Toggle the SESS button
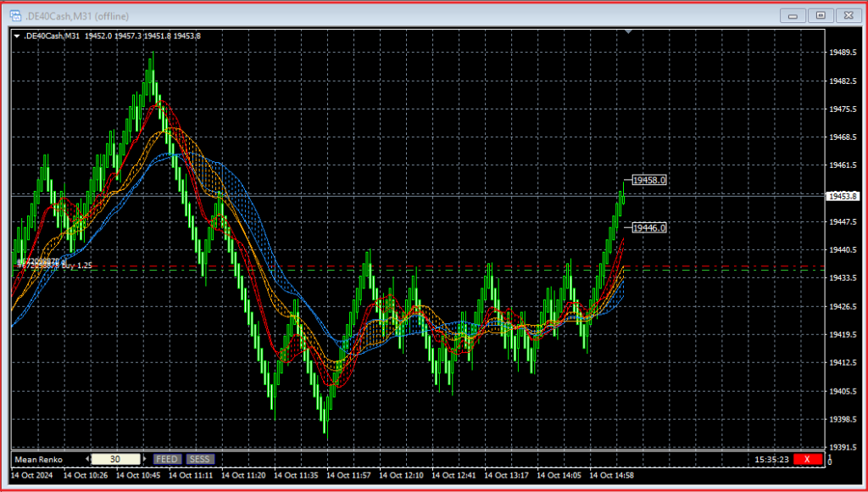 tap(200, 459)
